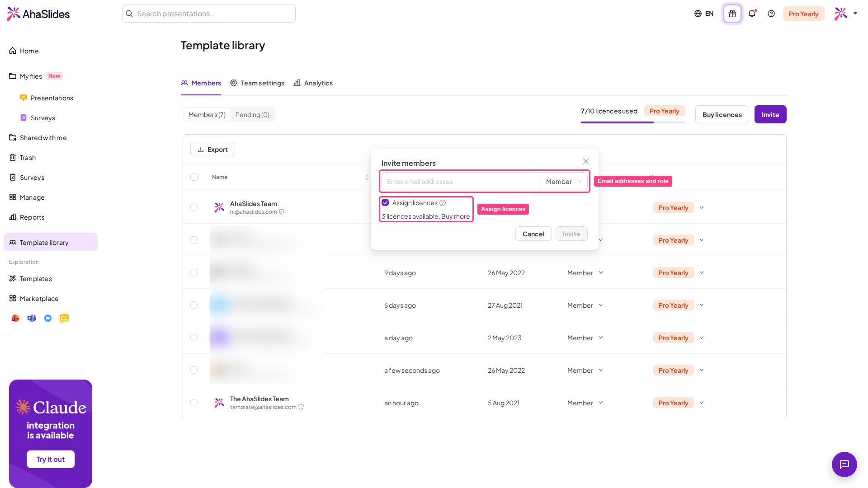Open the chat support bubble
Image resolution: width=868 pixels, height=488 pixels.
(844, 464)
